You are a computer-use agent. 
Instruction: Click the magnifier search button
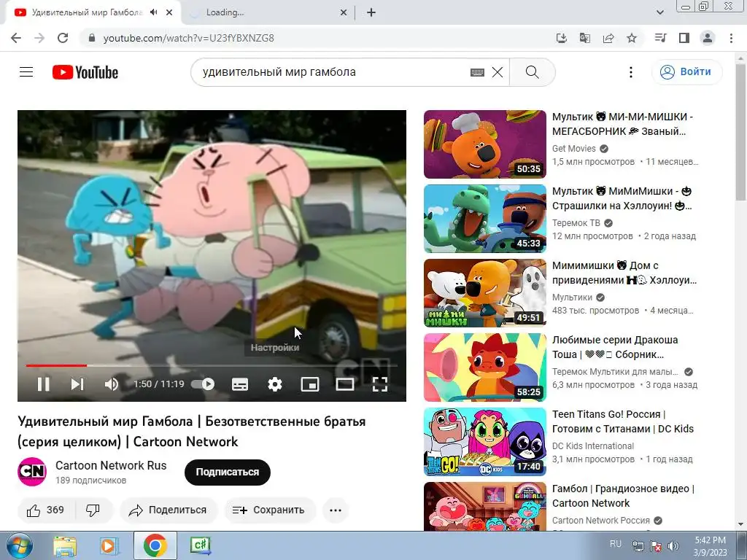(532, 72)
